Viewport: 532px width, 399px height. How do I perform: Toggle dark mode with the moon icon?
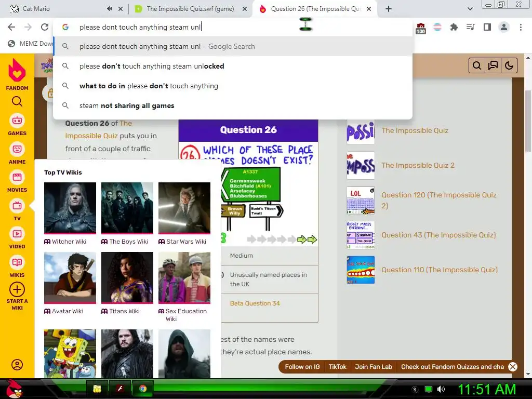point(509,65)
